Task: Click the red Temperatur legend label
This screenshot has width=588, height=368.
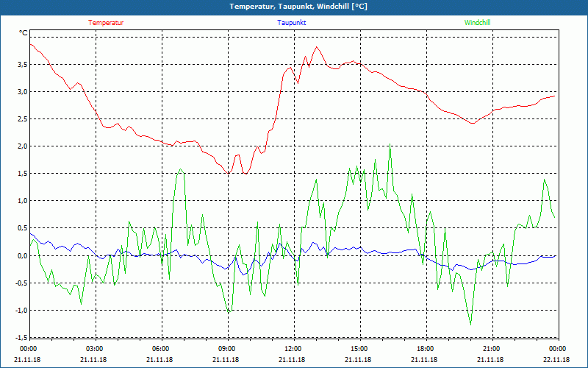Action: coord(106,23)
